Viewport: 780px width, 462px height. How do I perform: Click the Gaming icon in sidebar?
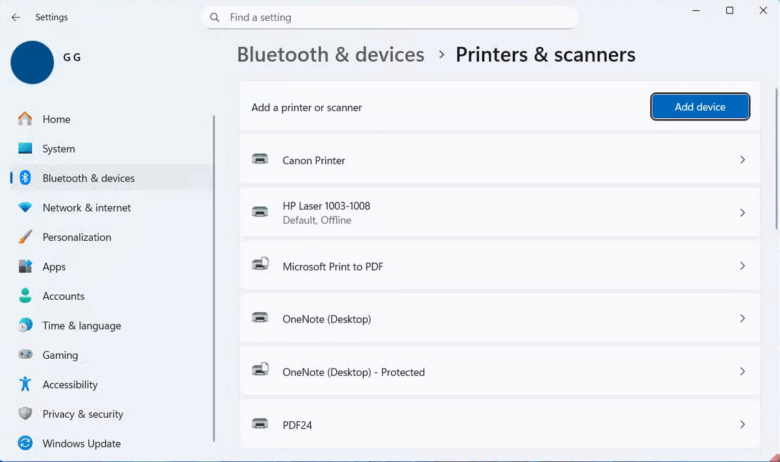pos(25,355)
